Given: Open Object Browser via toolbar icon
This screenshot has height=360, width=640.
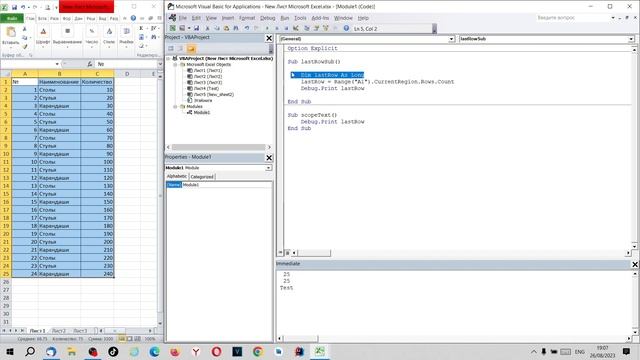Looking at the screenshot, I should (326, 28).
